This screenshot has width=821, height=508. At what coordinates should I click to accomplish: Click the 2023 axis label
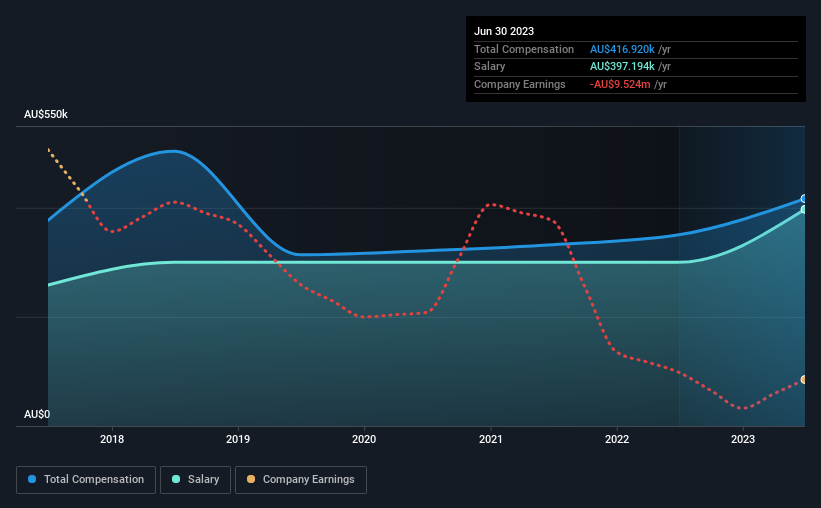(743, 439)
